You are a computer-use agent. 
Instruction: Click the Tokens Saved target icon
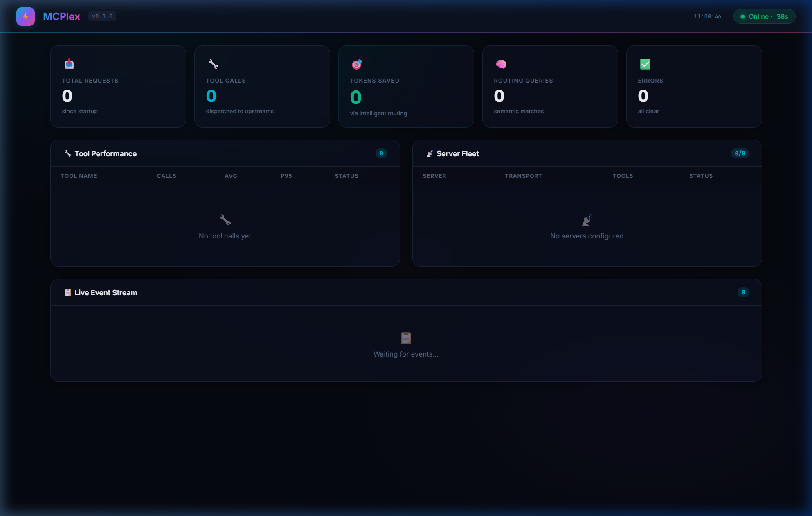[357, 64]
